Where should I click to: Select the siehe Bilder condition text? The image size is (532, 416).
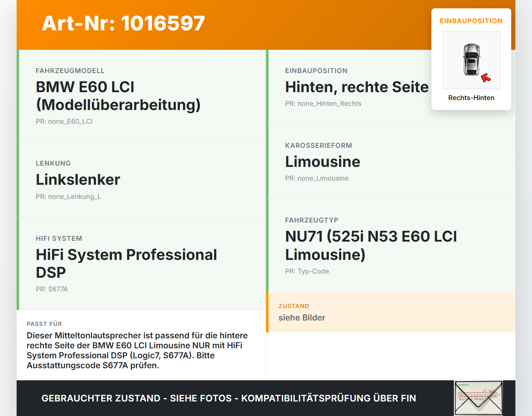[x=302, y=318]
